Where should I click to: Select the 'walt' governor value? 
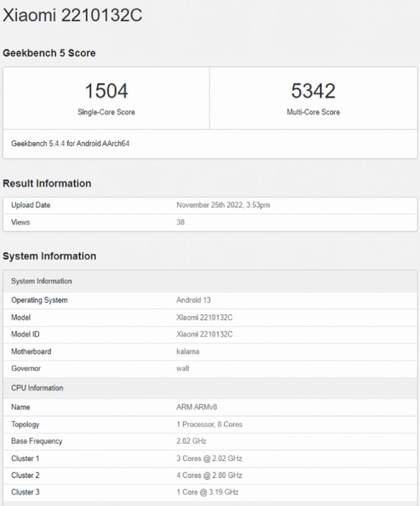183,368
